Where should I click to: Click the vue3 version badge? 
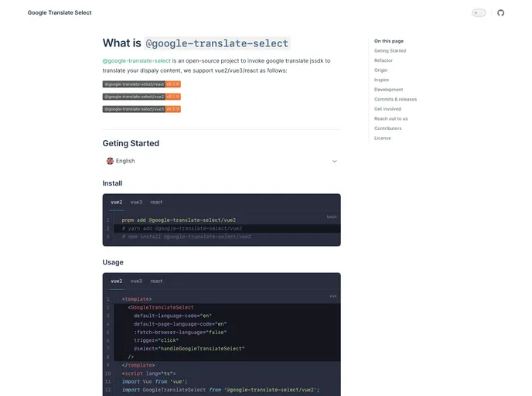tap(142, 109)
